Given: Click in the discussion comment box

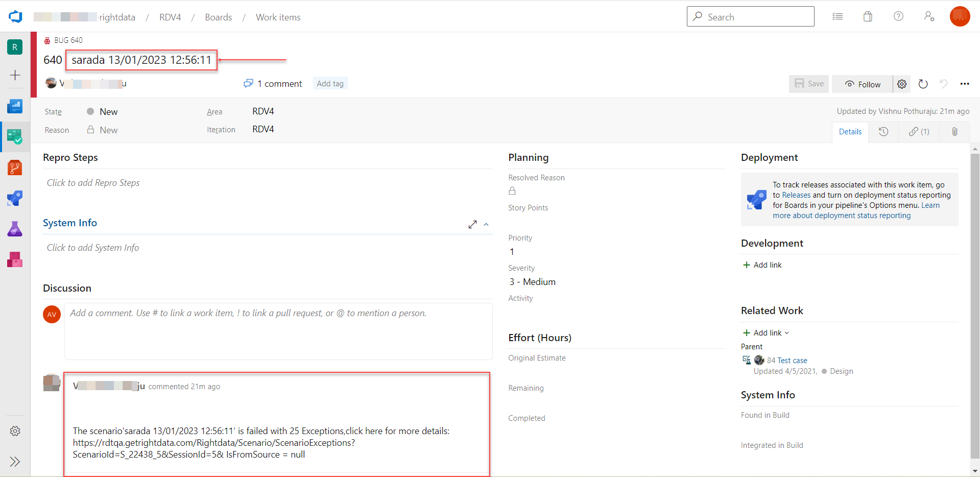Looking at the screenshot, I should [278, 331].
